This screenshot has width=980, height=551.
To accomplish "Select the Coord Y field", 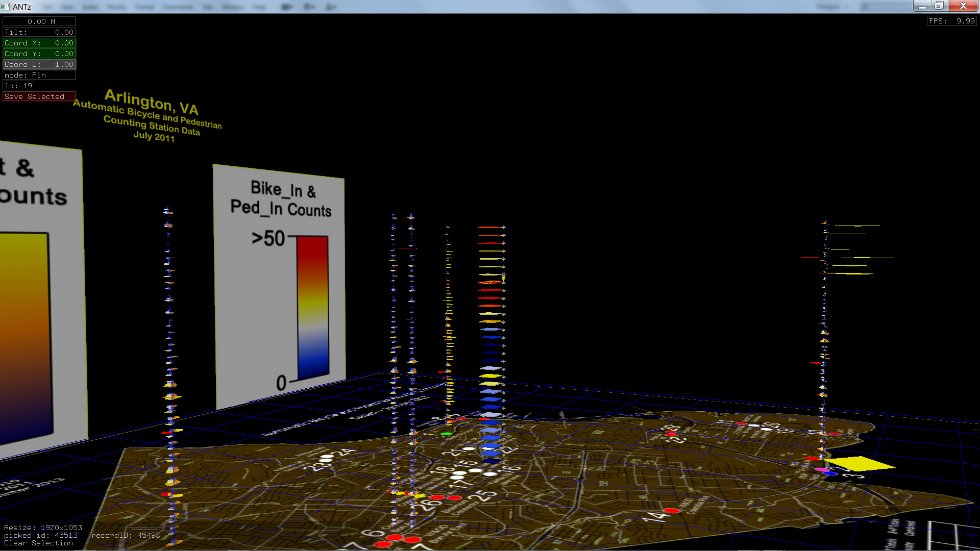I will point(39,54).
